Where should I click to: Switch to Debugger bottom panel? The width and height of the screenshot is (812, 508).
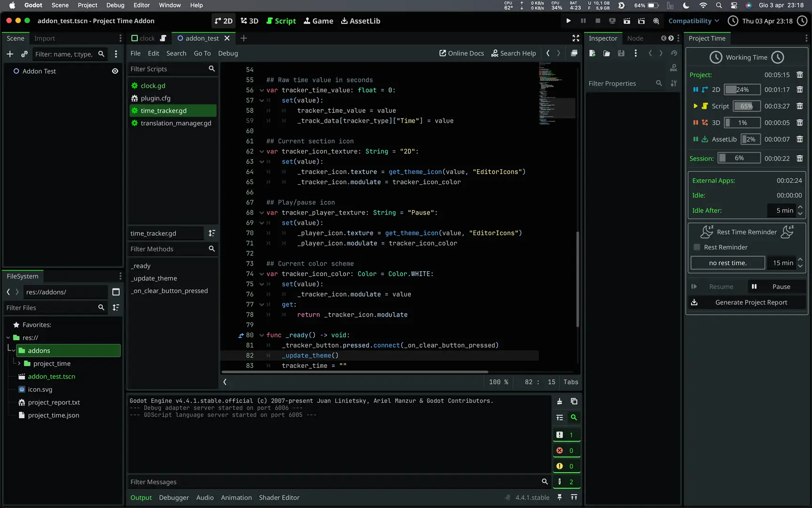174,497
